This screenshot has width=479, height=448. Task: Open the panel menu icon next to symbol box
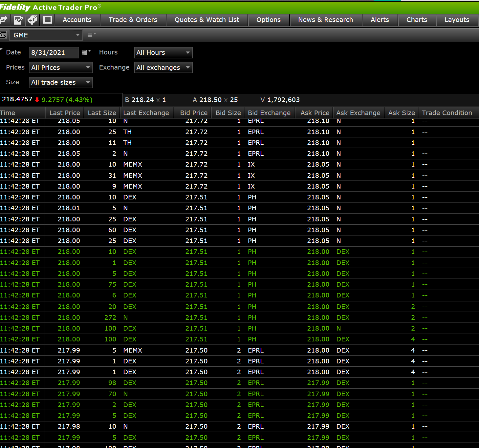point(91,35)
